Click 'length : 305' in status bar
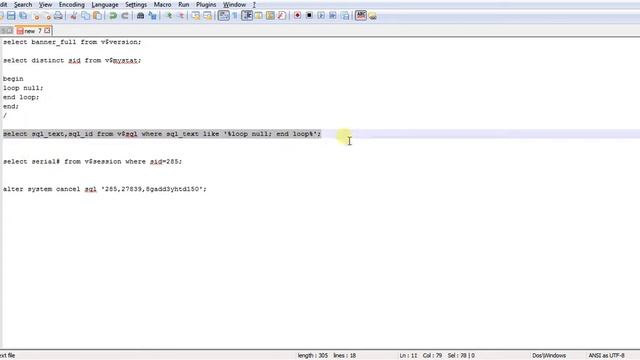The width and height of the screenshot is (640, 360). (313, 356)
